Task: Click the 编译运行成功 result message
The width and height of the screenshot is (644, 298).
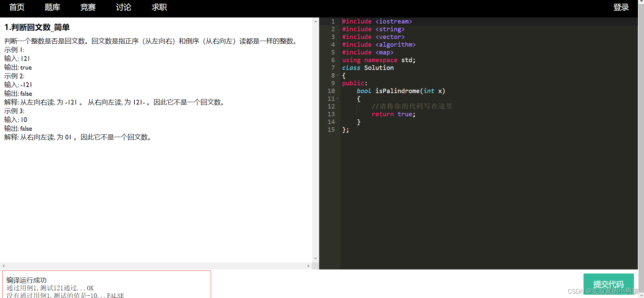Action: coord(26,280)
